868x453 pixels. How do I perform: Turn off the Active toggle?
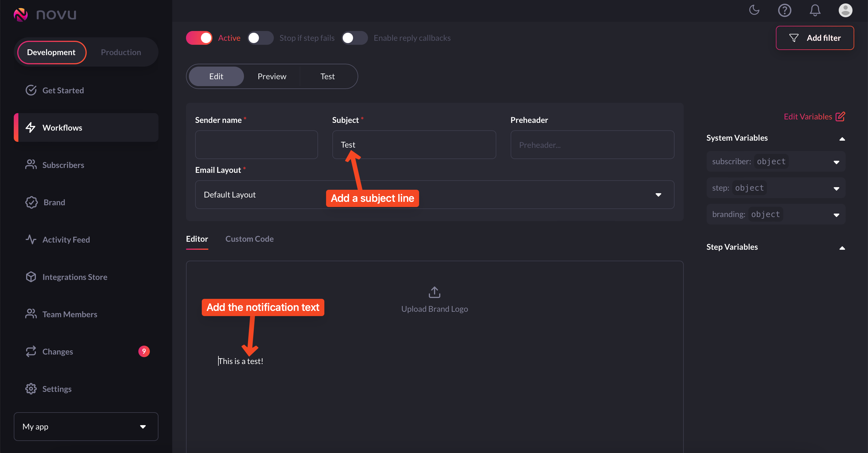click(199, 38)
